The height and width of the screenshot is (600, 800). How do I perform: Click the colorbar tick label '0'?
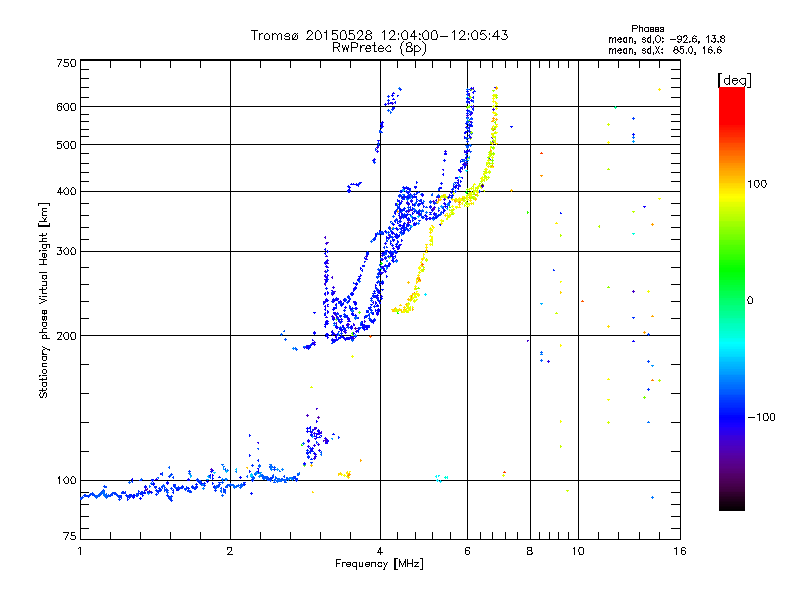coord(750,301)
